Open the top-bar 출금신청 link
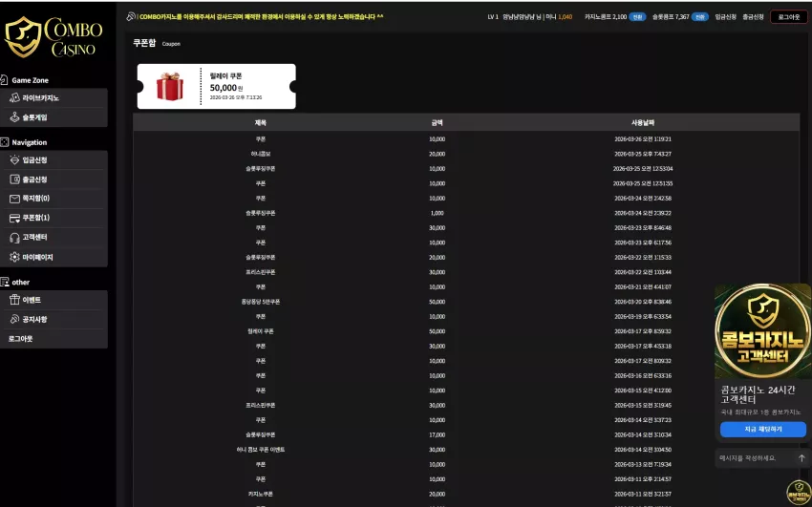The width and height of the screenshot is (812, 507). tap(753, 17)
